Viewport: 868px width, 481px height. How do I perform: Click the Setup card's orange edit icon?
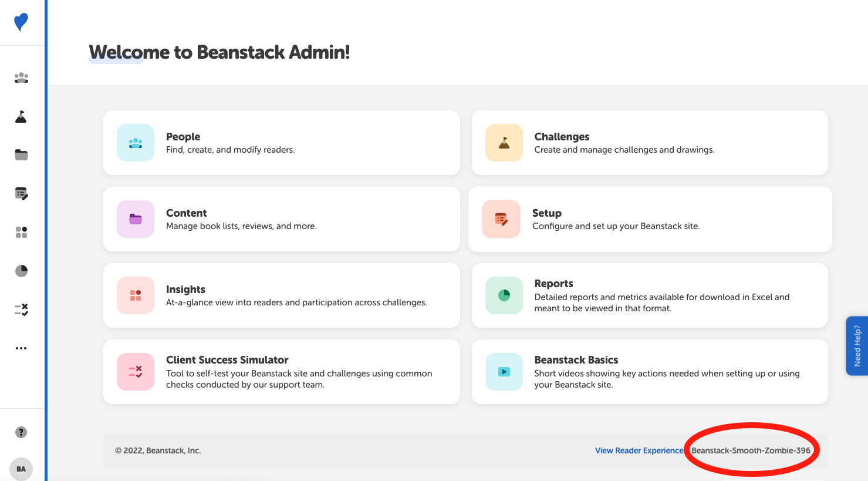coord(501,219)
